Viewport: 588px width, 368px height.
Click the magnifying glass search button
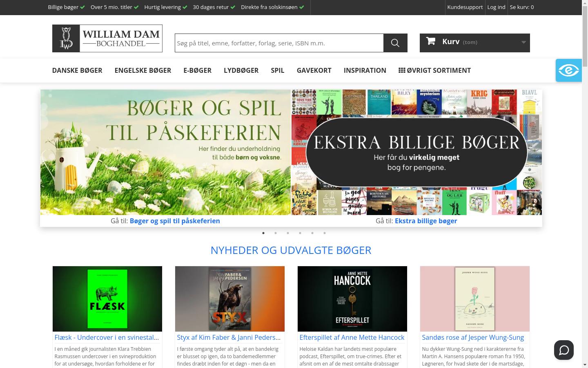pyautogui.click(x=395, y=43)
